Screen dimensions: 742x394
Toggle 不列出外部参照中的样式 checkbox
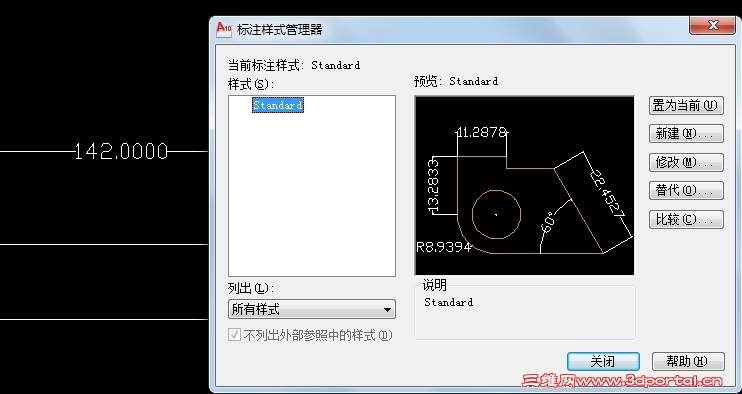click(234, 335)
